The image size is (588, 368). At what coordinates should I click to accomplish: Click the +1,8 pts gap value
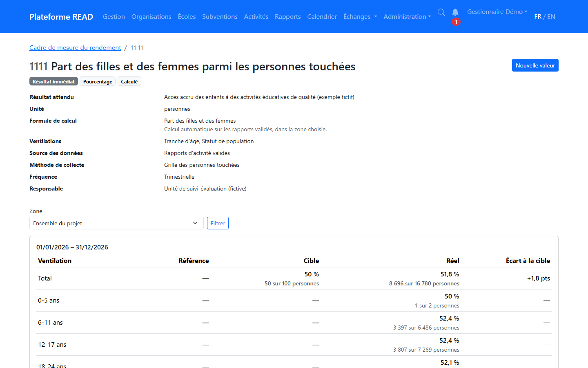coord(538,278)
